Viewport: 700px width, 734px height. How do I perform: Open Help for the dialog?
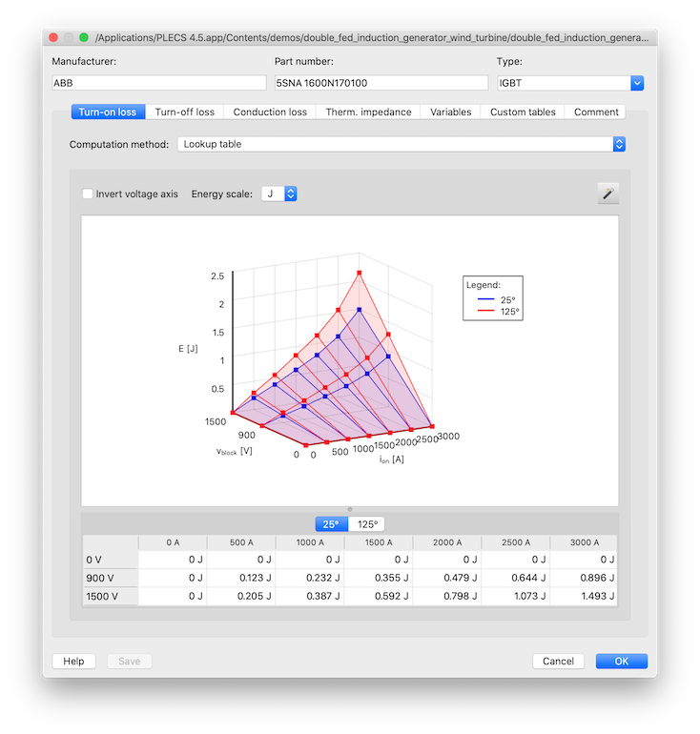click(73, 661)
